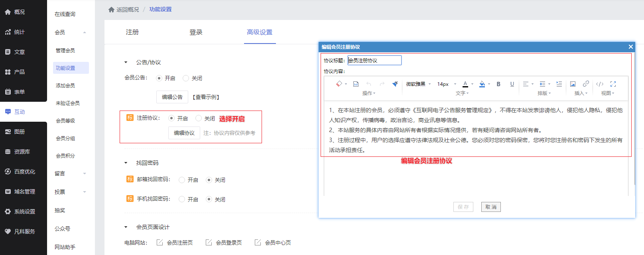Click the 编辑协议 button
This screenshot has width=644, height=255.
coord(184,133)
